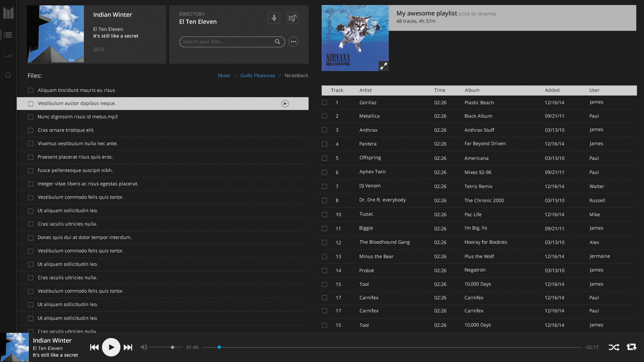Image resolution: width=644 pixels, height=362 pixels.
Task: Open settings gear in left sidebar
Action: [x=8, y=76]
